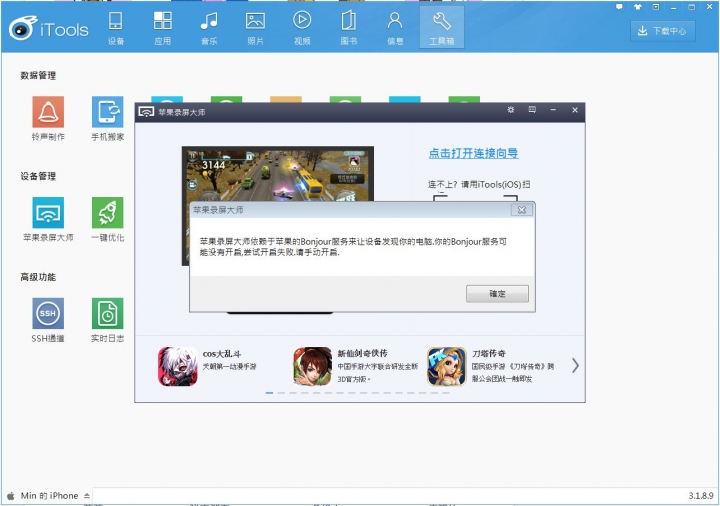This screenshot has height=506, width=720.
Task: Click the racing game preview image
Action: tap(278, 174)
